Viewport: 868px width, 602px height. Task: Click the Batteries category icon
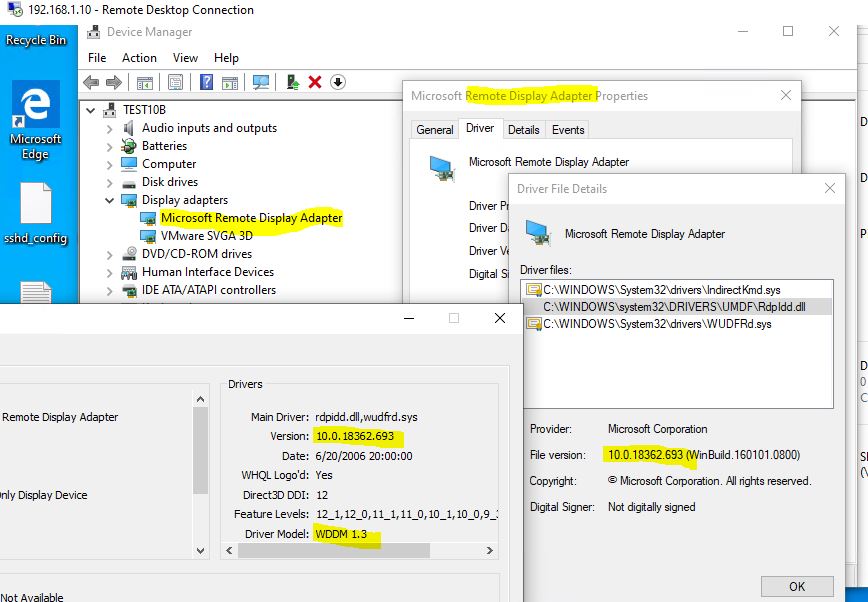(x=129, y=146)
